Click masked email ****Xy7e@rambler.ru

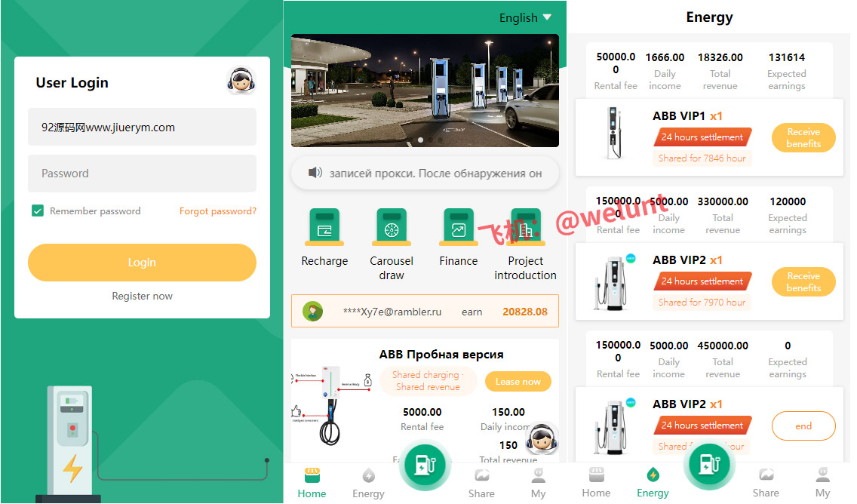(392, 312)
